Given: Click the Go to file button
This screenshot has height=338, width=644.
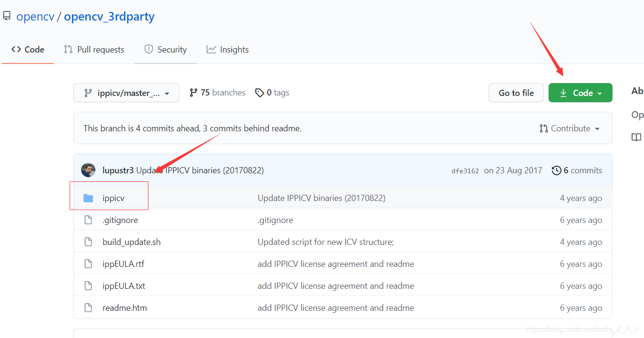Looking at the screenshot, I should [x=516, y=93].
